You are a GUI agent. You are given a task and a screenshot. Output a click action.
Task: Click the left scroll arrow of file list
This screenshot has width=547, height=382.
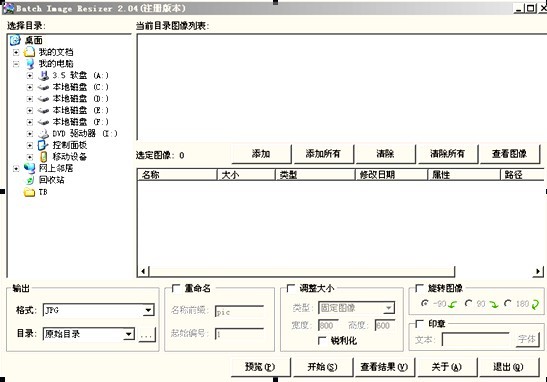(143, 271)
